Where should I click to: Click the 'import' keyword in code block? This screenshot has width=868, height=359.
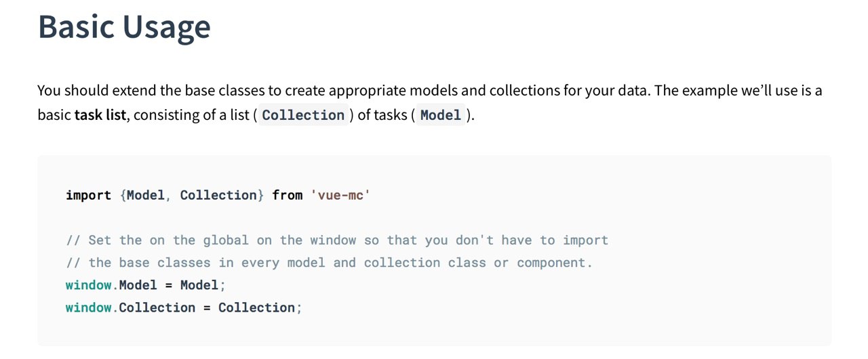point(88,195)
